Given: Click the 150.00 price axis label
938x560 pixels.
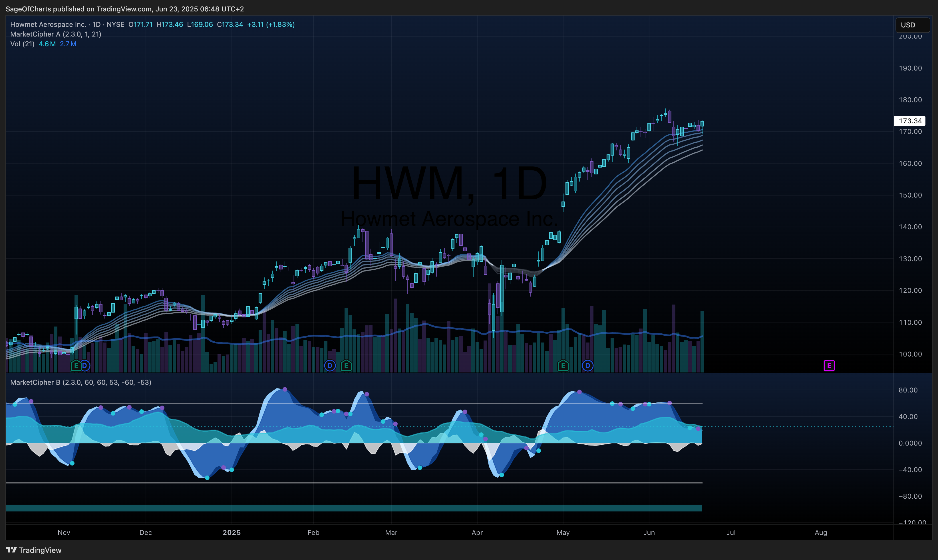Looking at the screenshot, I should tap(910, 196).
